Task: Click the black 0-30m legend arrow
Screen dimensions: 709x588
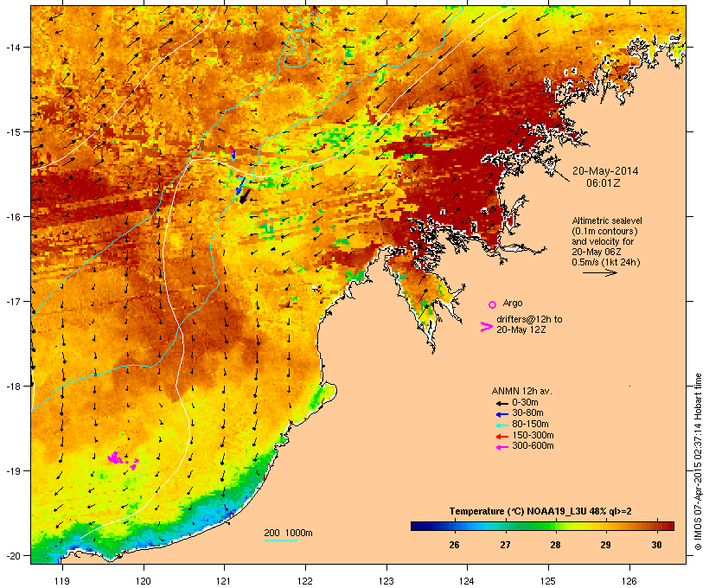Action: (501, 403)
